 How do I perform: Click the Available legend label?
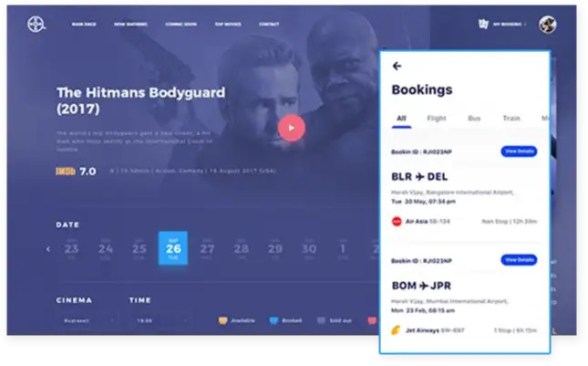(243, 320)
